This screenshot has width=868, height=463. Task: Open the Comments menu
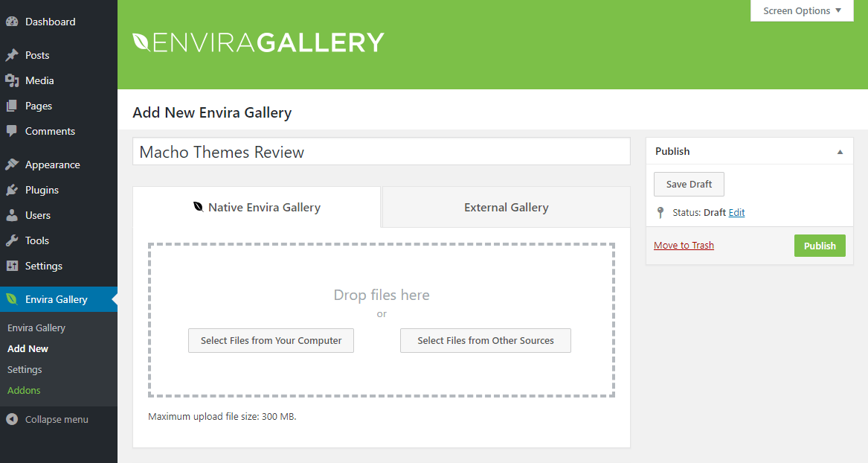tap(59, 131)
